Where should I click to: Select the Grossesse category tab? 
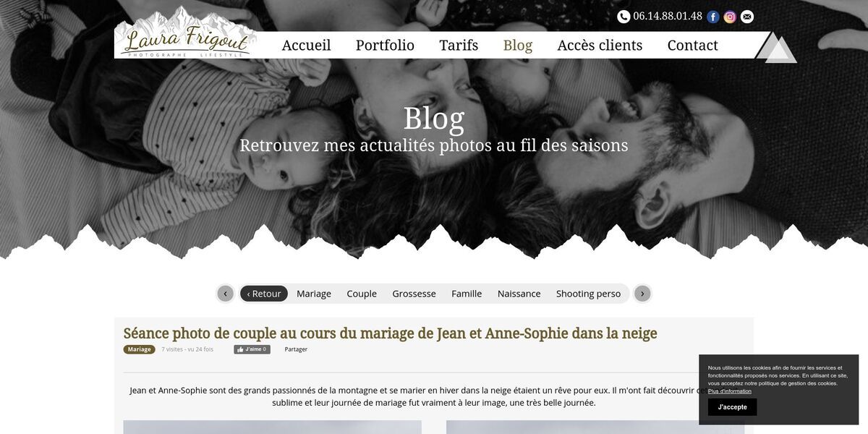coord(414,294)
